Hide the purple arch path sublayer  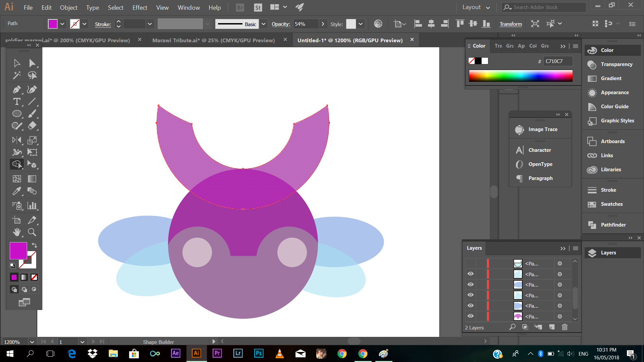tap(471, 316)
